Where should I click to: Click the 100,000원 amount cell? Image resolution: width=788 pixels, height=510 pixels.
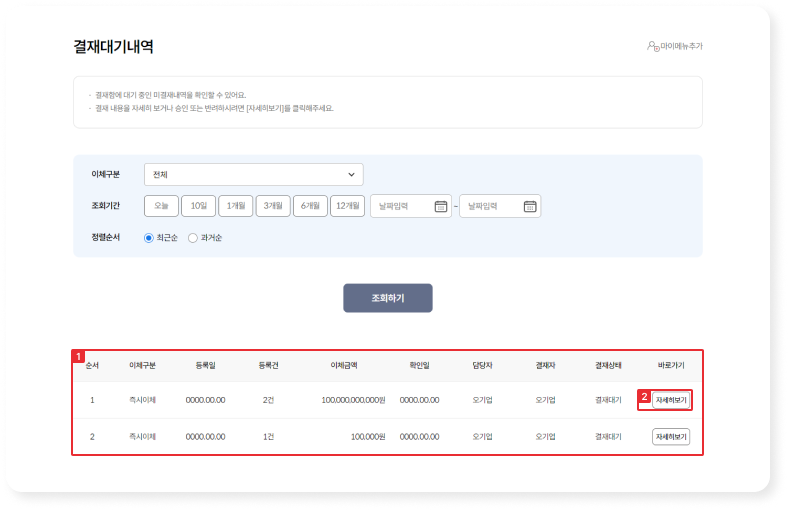click(368, 437)
